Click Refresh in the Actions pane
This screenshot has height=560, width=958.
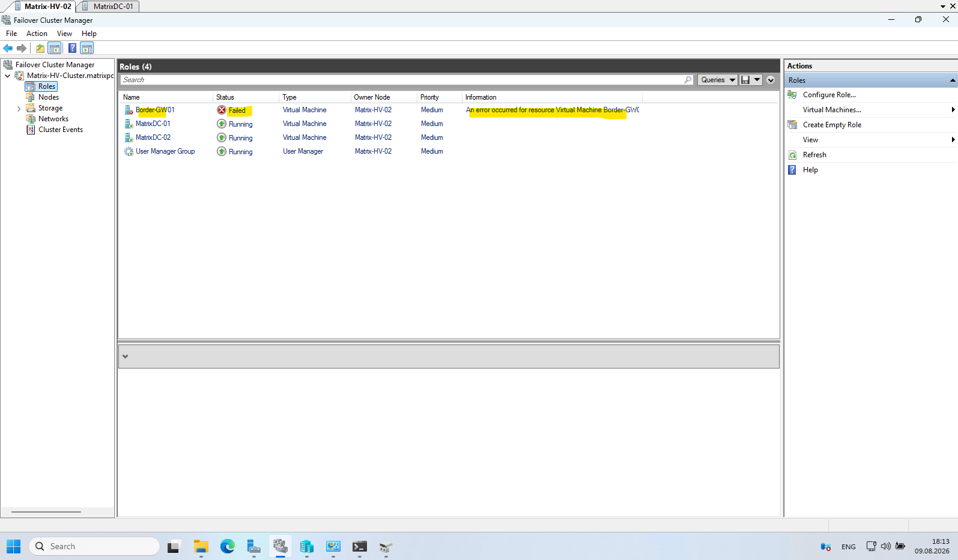click(814, 155)
